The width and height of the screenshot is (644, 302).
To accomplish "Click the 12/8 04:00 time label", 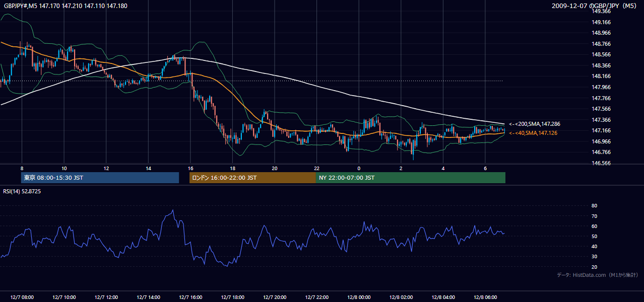I will tap(443, 297).
